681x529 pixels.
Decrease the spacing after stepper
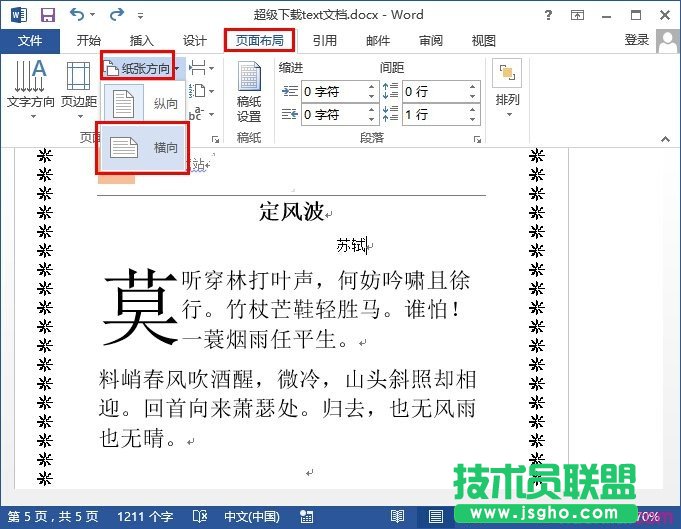[473, 119]
